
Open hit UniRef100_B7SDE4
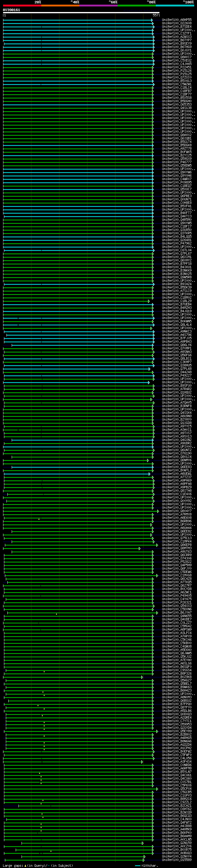click(x=177, y=26)
